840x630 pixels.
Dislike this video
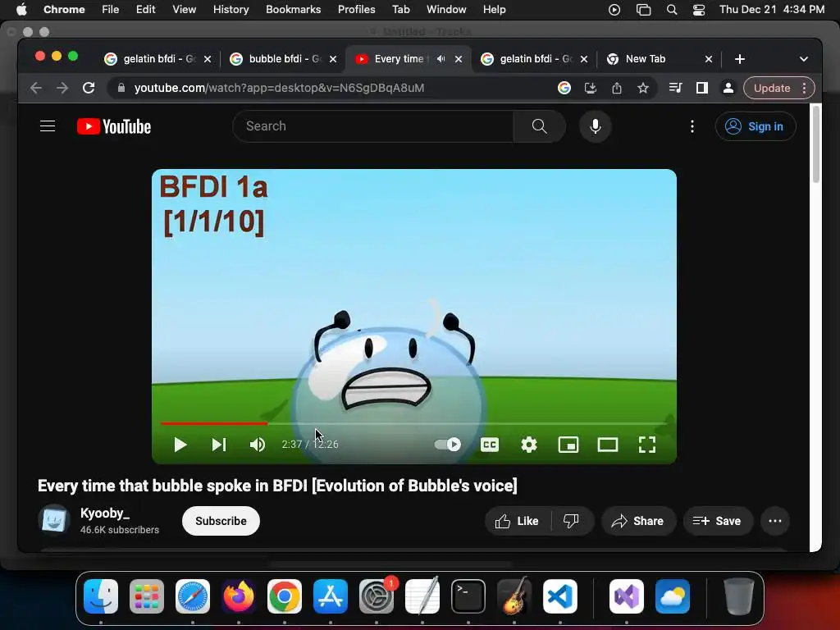[x=571, y=521]
